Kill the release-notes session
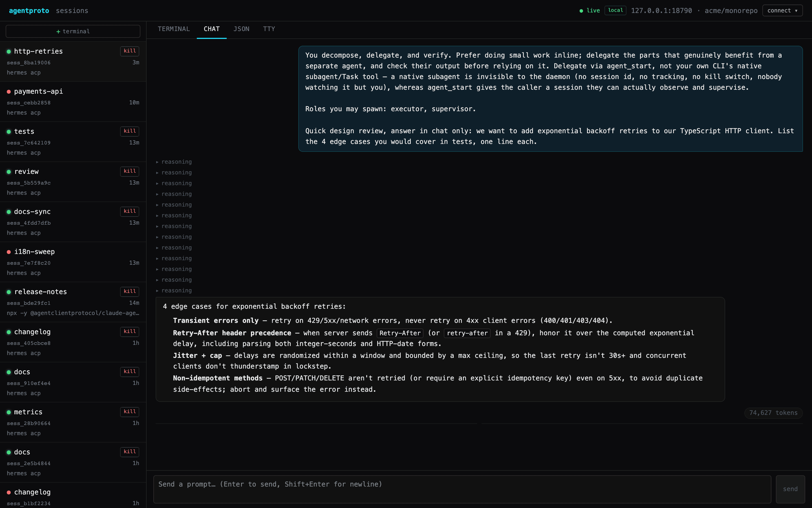The height and width of the screenshot is (508, 812). pyautogui.click(x=129, y=291)
